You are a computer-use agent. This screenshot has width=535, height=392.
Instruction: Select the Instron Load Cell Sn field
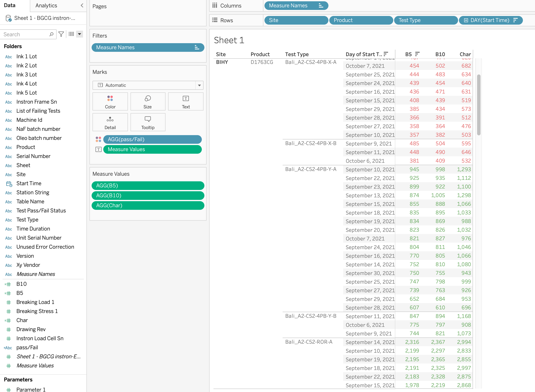click(40, 339)
